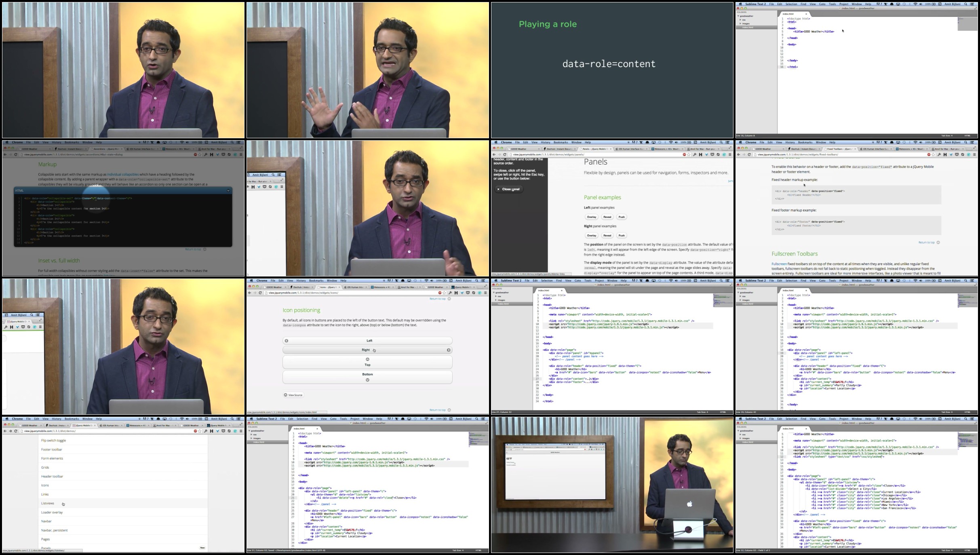
Task: Click Reveal under Left panel examples
Action: (x=607, y=217)
